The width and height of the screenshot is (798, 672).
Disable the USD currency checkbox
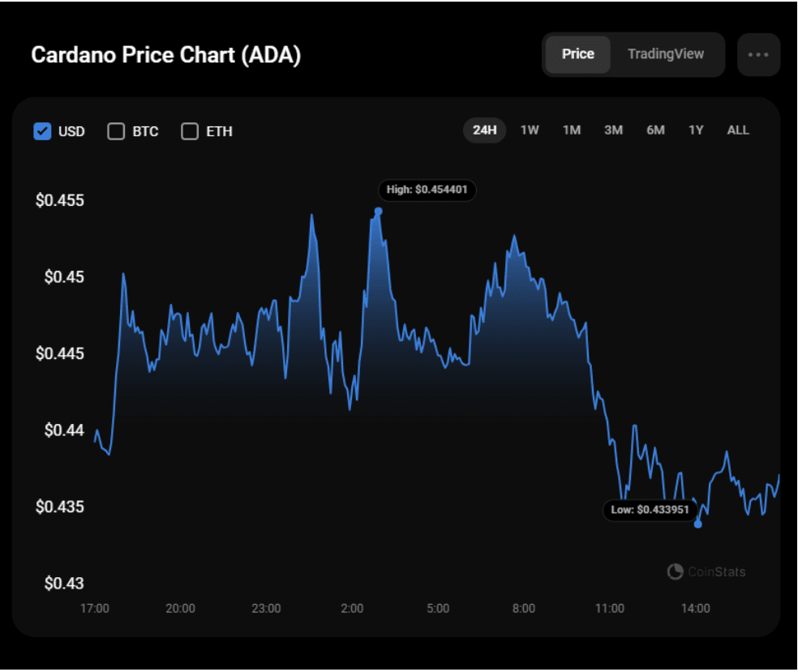pyautogui.click(x=42, y=131)
